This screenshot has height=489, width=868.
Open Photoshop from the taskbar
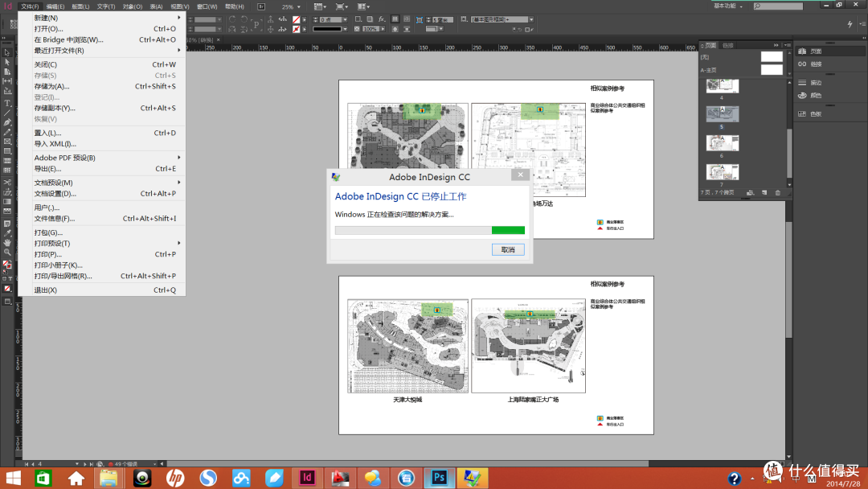(x=439, y=478)
